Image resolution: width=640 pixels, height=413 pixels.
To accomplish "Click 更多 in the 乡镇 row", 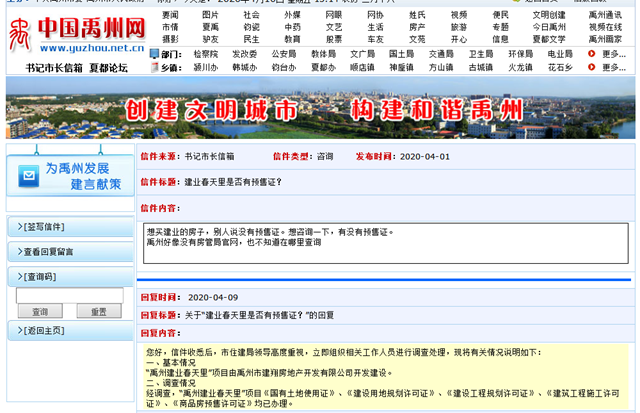I will pos(614,67).
